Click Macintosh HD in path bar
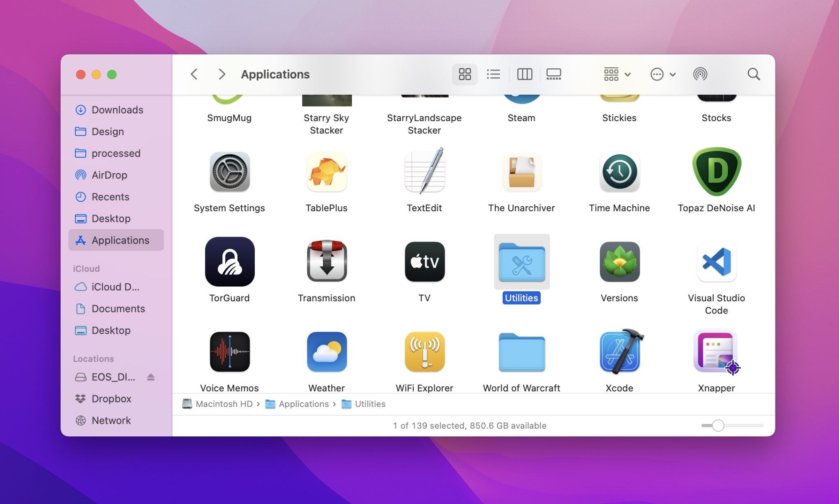 pos(218,404)
